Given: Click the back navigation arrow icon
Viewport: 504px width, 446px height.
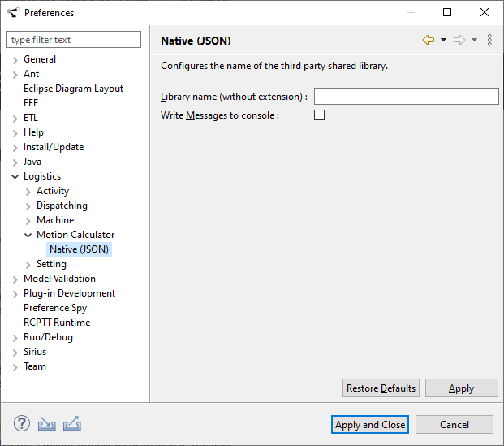Looking at the screenshot, I should point(429,40).
